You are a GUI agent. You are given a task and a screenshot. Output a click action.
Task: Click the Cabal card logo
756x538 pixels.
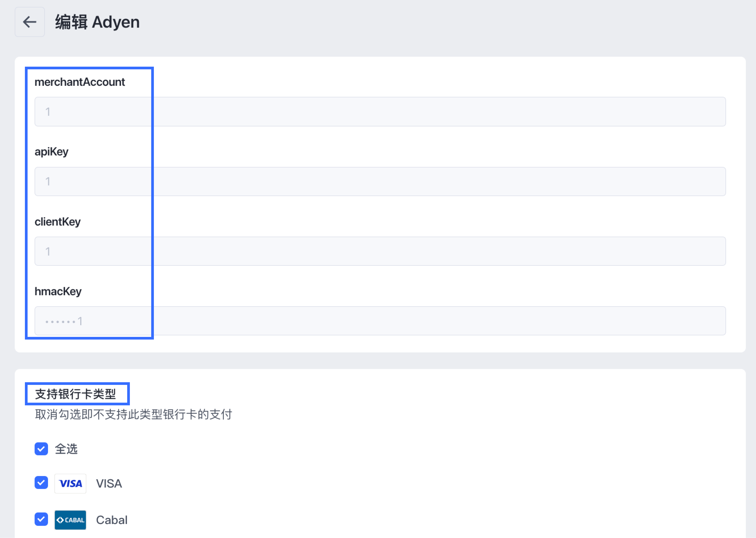coord(70,520)
